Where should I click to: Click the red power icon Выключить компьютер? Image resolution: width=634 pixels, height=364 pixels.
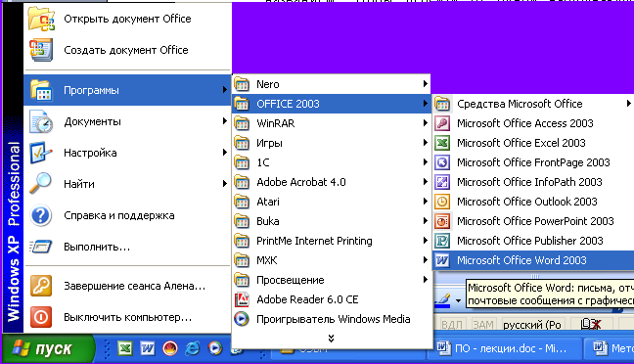coord(41,317)
